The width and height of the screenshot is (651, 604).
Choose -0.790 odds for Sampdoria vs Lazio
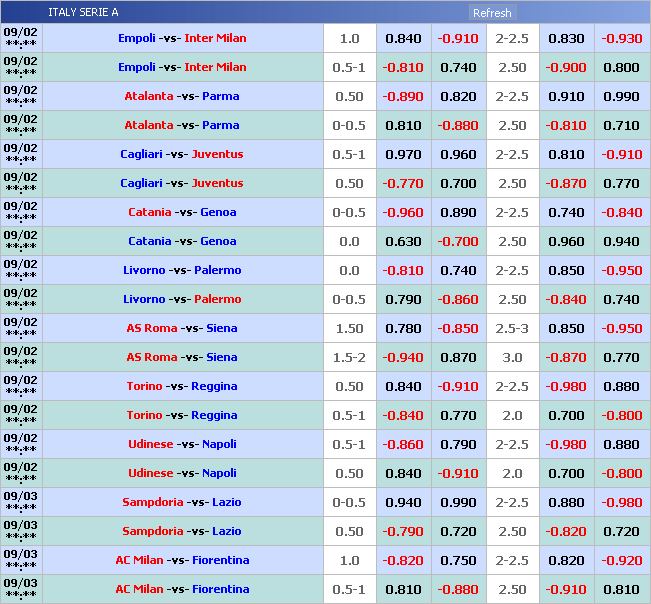pyautogui.click(x=403, y=531)
